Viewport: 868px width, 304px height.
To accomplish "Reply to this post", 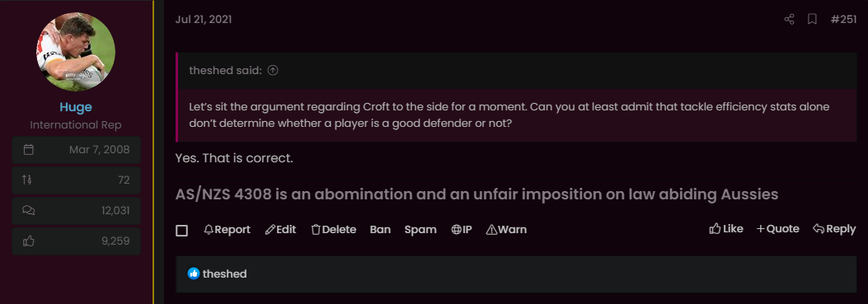I will (834, 229).
